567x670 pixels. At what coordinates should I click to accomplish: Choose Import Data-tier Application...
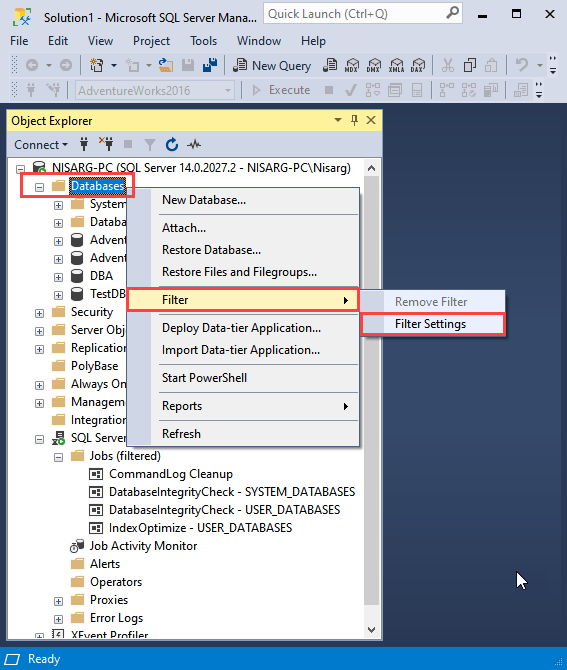[243, 350]
